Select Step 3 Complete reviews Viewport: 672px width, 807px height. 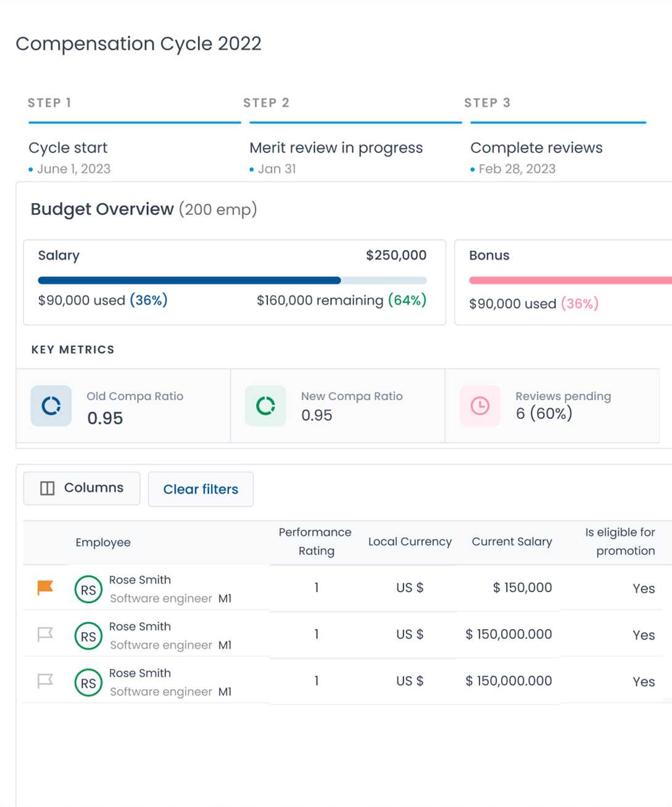(536, 148)
